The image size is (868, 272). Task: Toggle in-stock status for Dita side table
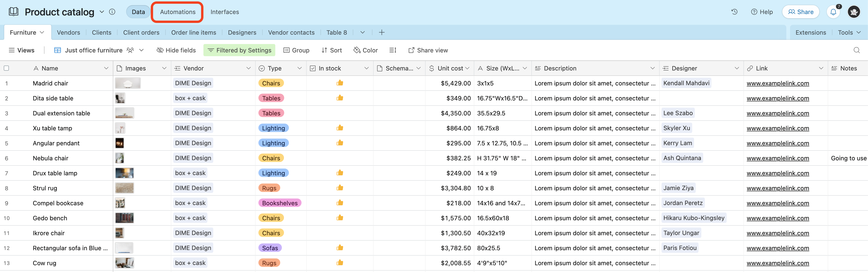pos(339,98)
